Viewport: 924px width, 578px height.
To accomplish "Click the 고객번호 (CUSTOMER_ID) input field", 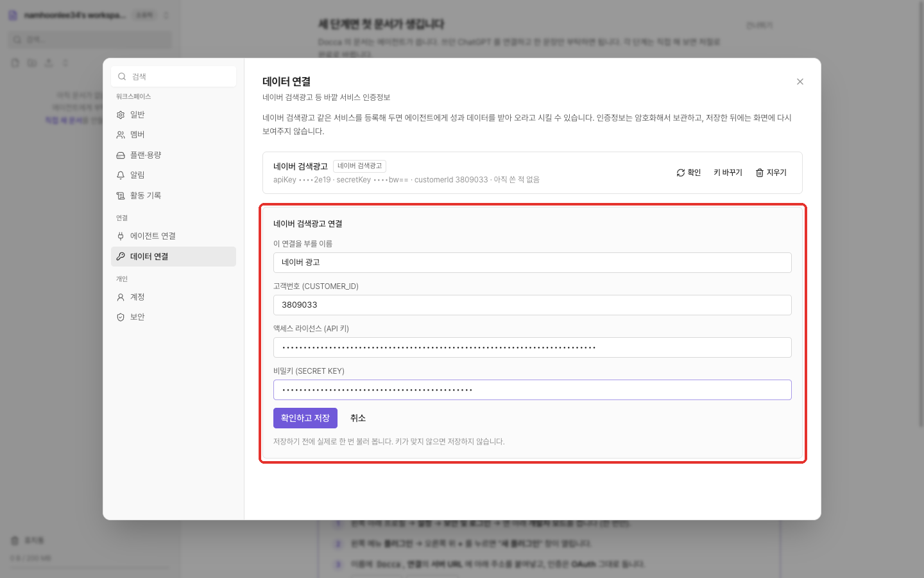I will coord(533,305).
